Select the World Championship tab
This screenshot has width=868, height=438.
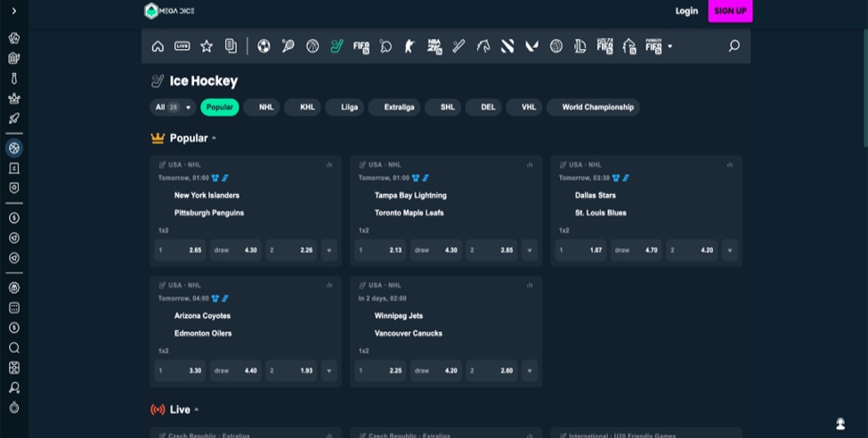pos(597,107)
